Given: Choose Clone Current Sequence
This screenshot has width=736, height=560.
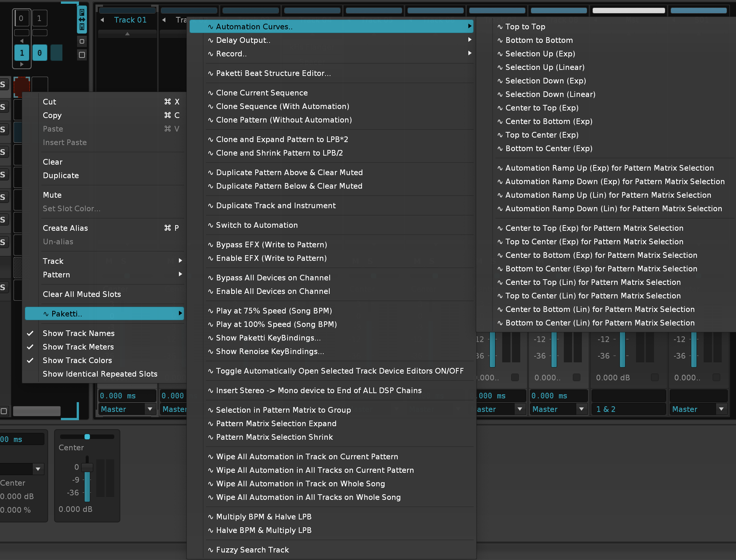Looking at the screenshot, I should (x=262, y=93).
